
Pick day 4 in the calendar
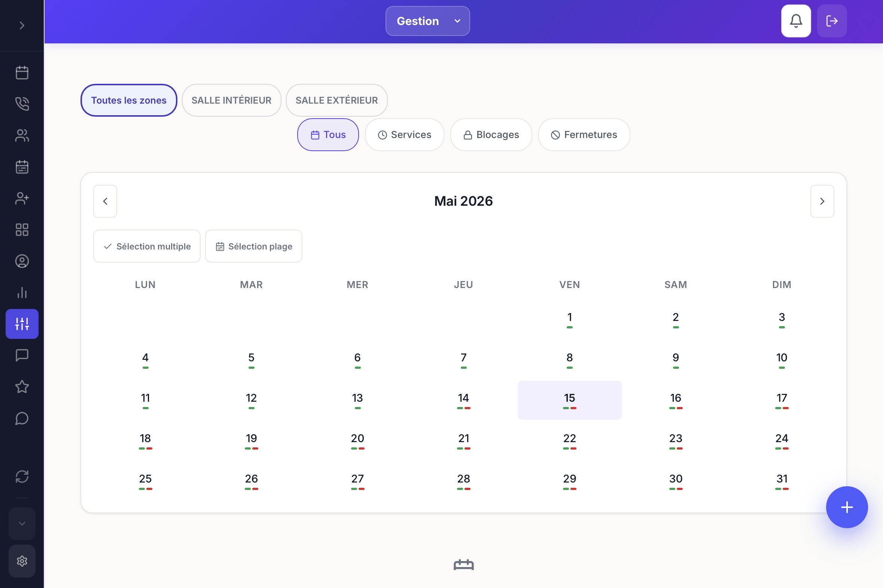tap(146, 359)
